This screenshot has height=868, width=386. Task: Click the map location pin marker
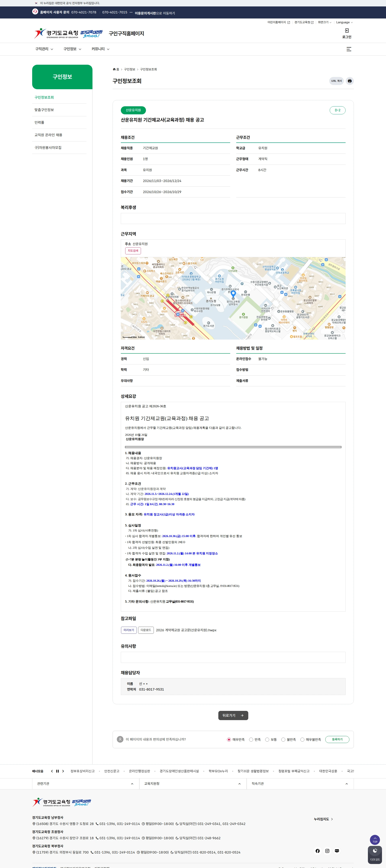[233, 294]
